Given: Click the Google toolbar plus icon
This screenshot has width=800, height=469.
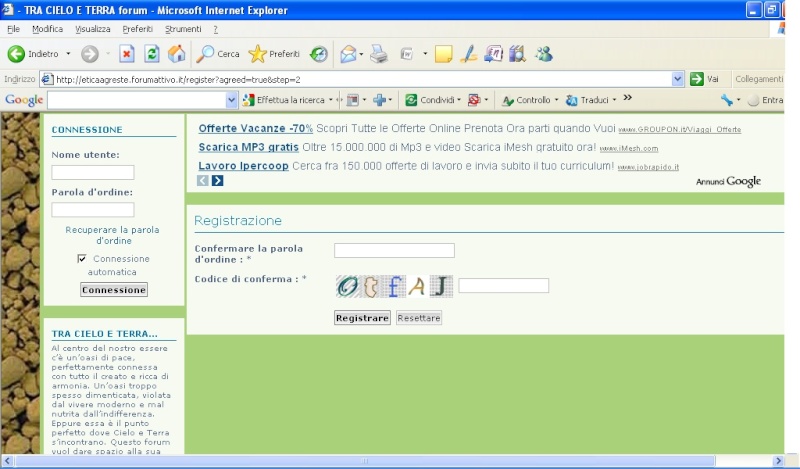Looking at the screenshot, I should (379, 100).
